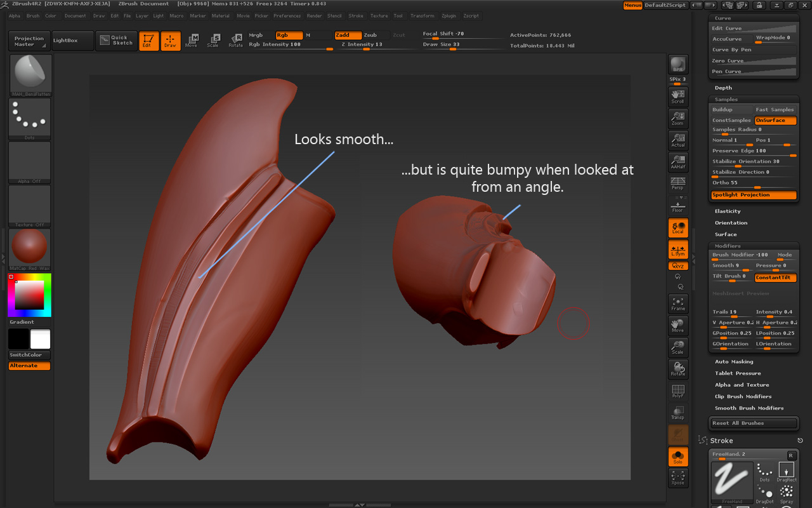Click the Scale view icon in right shelf
The width and height of the screenshot is (812, 508).
pos(678,347)
